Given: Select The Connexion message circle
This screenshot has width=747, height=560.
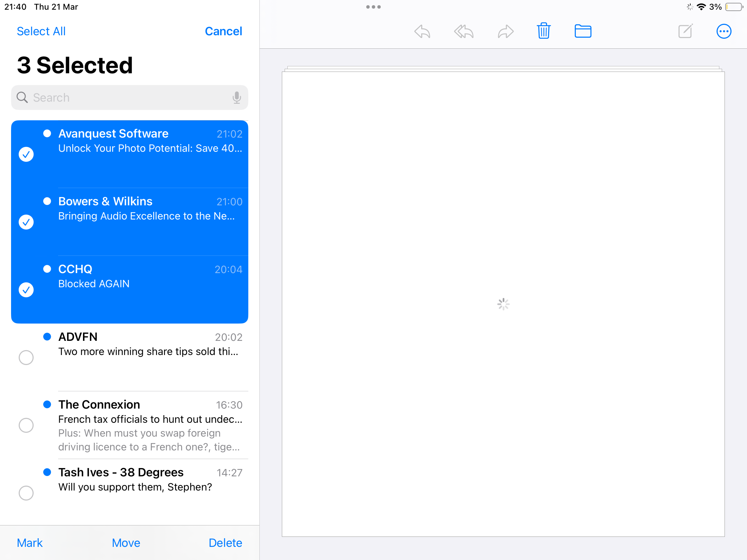Looking at the screenshot, I should (x=26, y=425).
